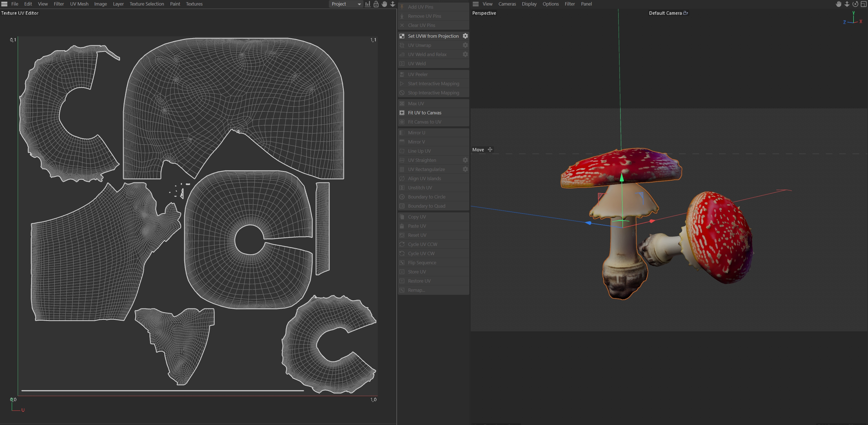Open Set UVW from Projection gear settings
Screen dimensions: 868x425
tap(465, 36)
